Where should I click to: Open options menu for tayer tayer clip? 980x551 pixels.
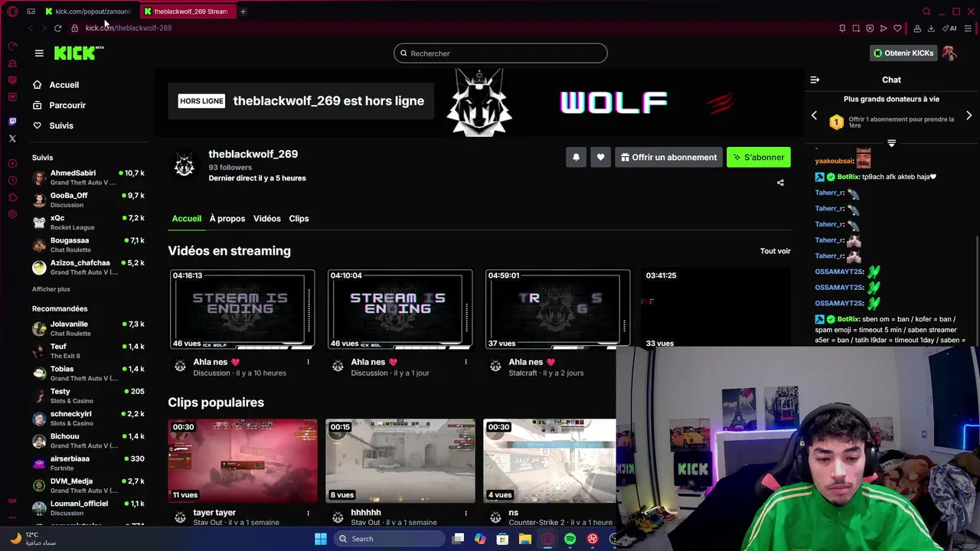(x=308, y=513)
